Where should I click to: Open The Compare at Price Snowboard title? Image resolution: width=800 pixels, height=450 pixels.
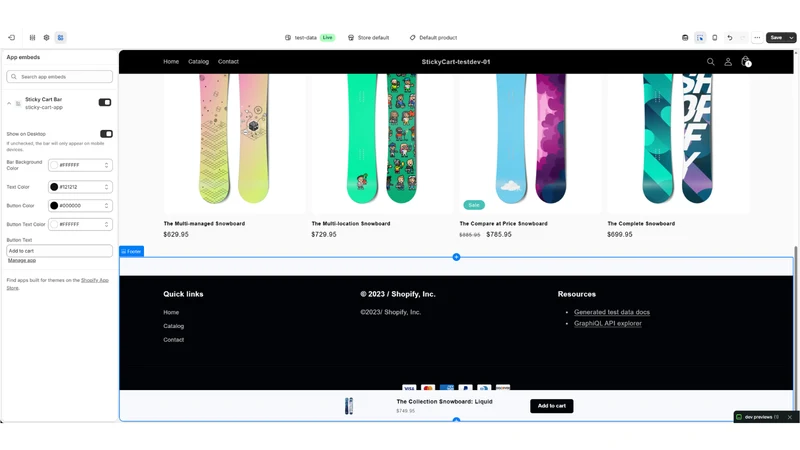pos(504,223)
